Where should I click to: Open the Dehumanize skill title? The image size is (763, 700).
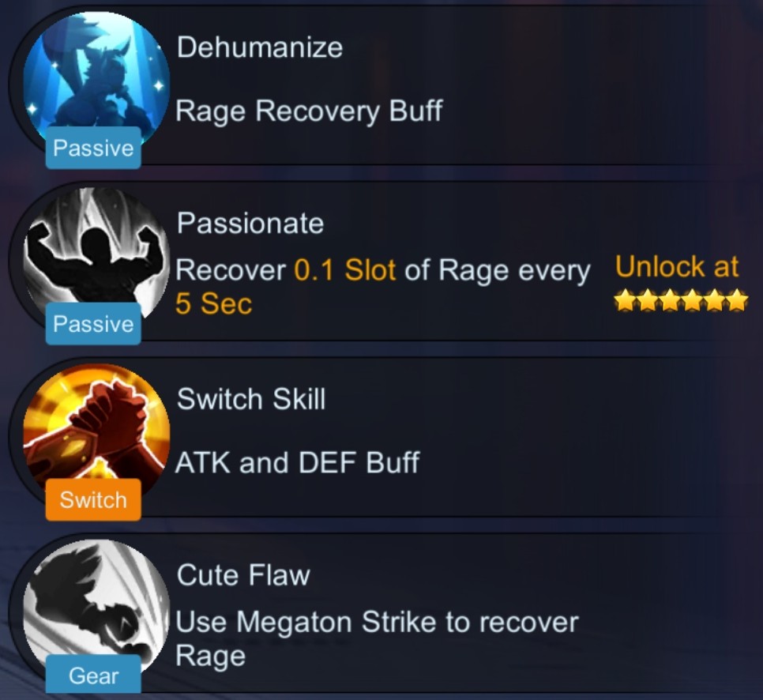[x=260, y=47]
